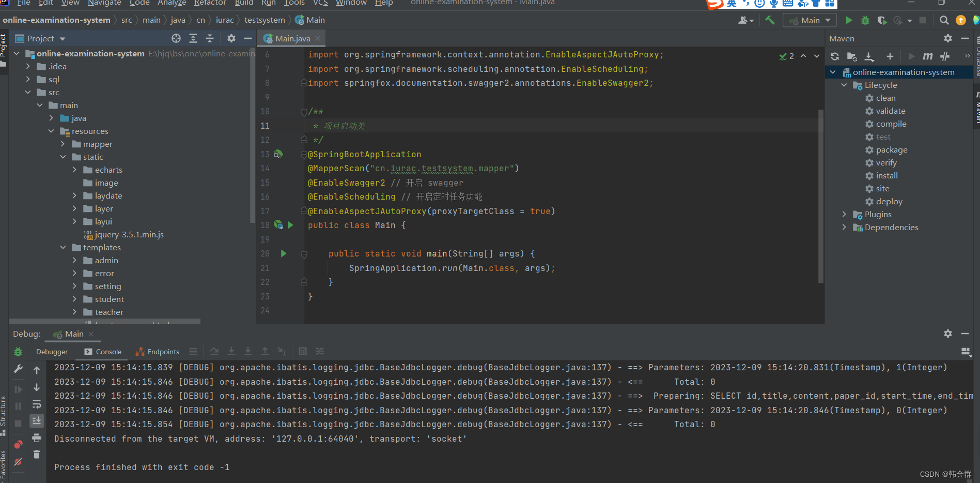This screenshot has width=980, height=483.
Task: Select Maven clean lifecycle phase
Action: tap(885, 98)
